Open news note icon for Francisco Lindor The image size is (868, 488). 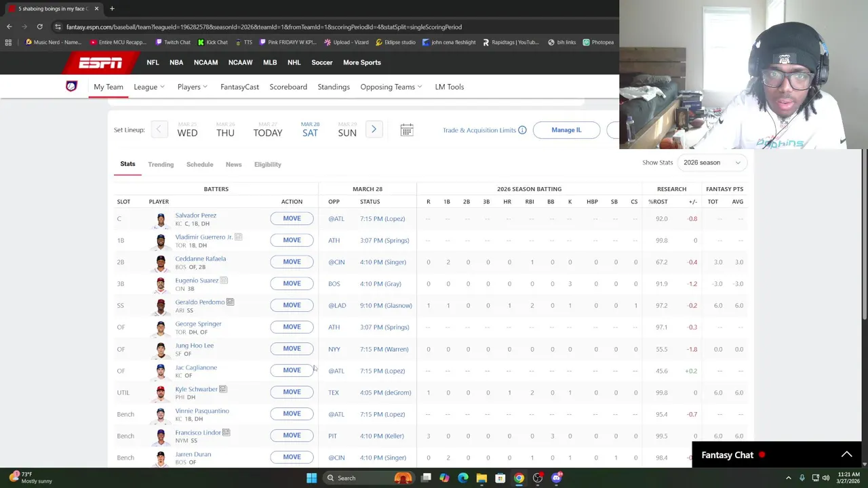click(x=226, y=432)
